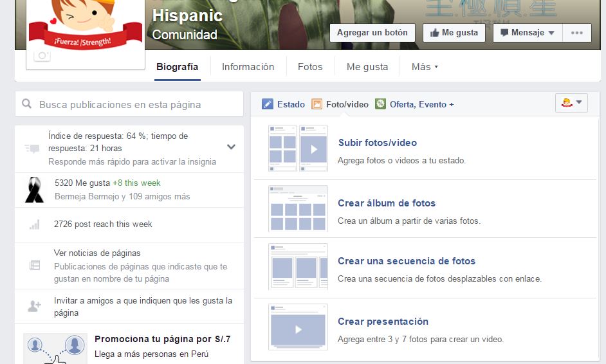Open the Me gusta tab
The width and height of the screenshot is (606, 364).
367,67
